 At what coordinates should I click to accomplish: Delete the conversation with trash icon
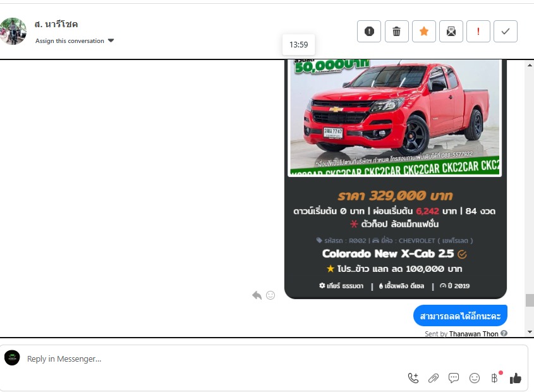coord(396,32)
